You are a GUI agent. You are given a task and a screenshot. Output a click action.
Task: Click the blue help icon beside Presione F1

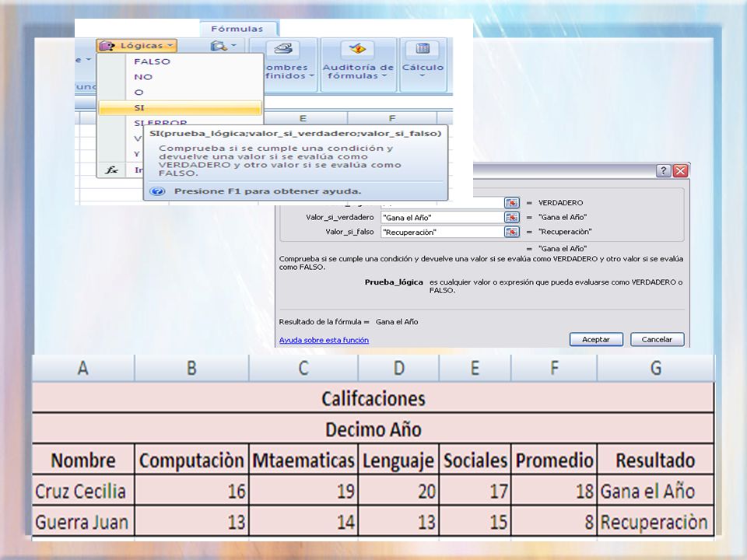click(157, 191)
